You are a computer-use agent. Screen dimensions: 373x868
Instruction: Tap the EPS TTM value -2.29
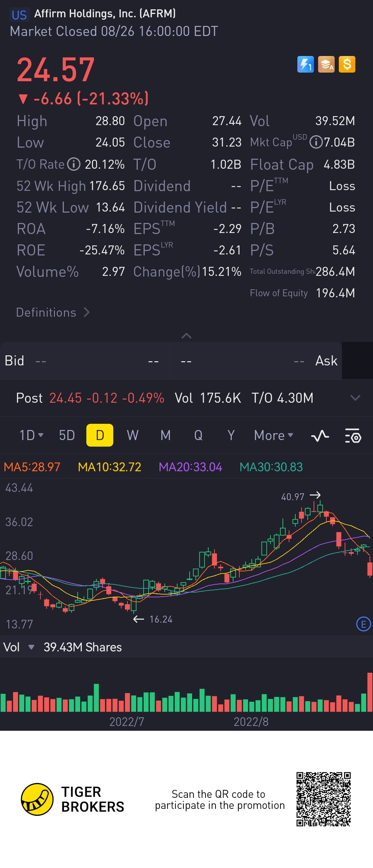tap(227, 229)
